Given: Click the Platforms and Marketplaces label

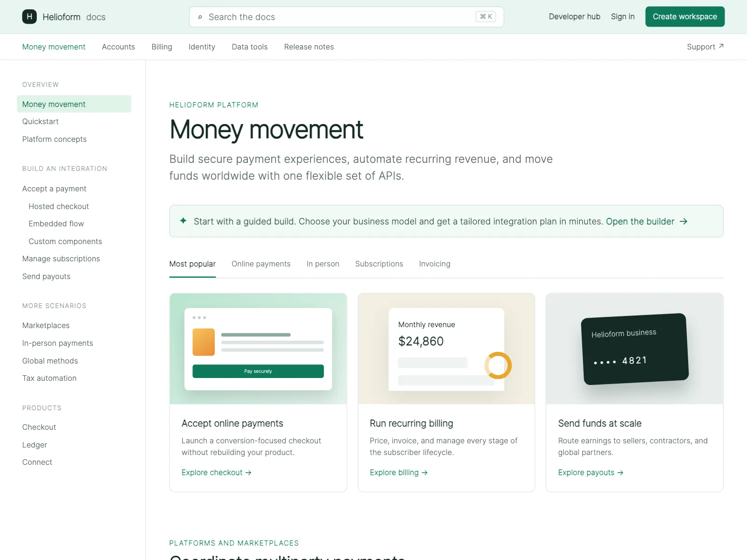Looking at the screenshot, I should [x=234, y=543].
